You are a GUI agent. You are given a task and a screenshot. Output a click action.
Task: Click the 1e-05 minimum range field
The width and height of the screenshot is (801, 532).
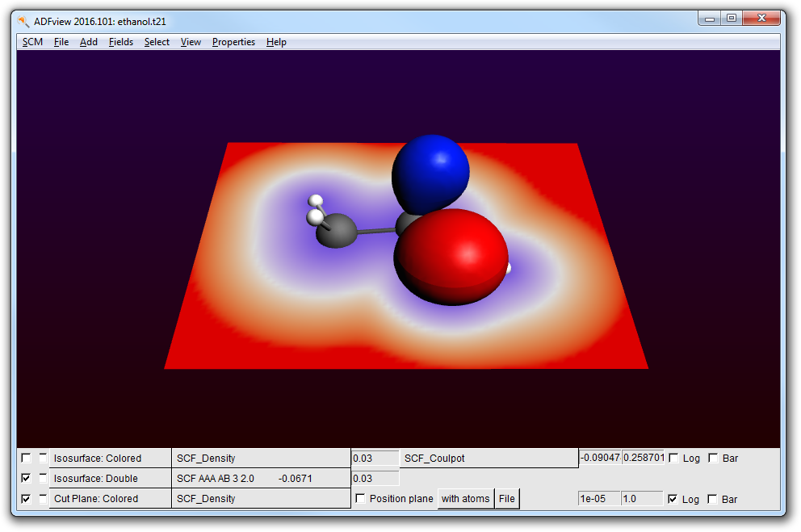click(x=599, y=498)
